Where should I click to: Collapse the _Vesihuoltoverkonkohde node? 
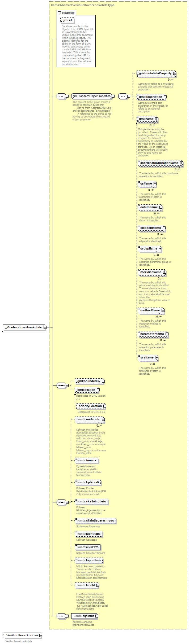point(45,327)
